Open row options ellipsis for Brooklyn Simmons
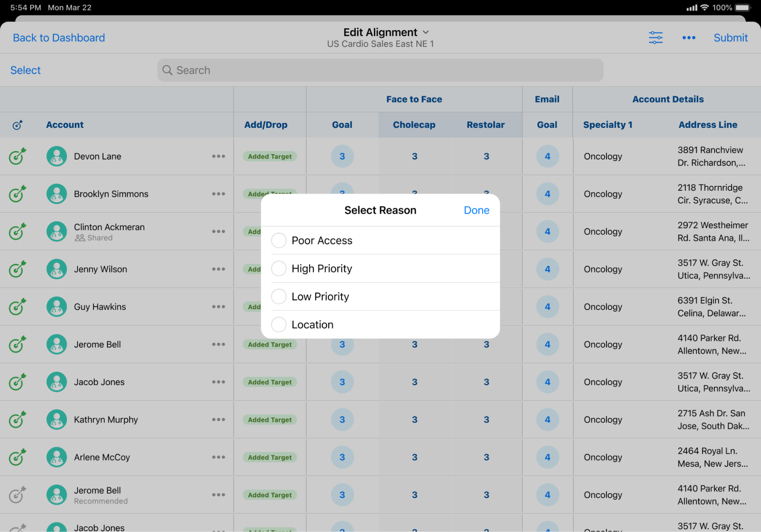This screenshot has height=532, width=761. [219, 194]
